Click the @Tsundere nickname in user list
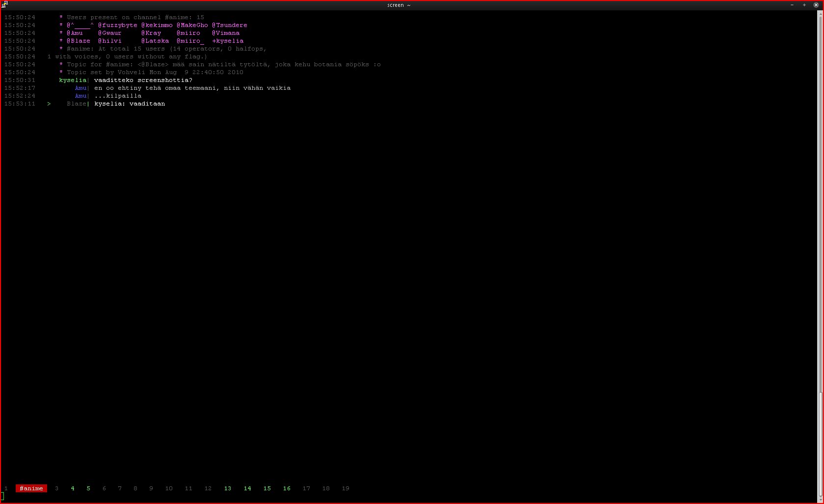 [x=230, y=25]
